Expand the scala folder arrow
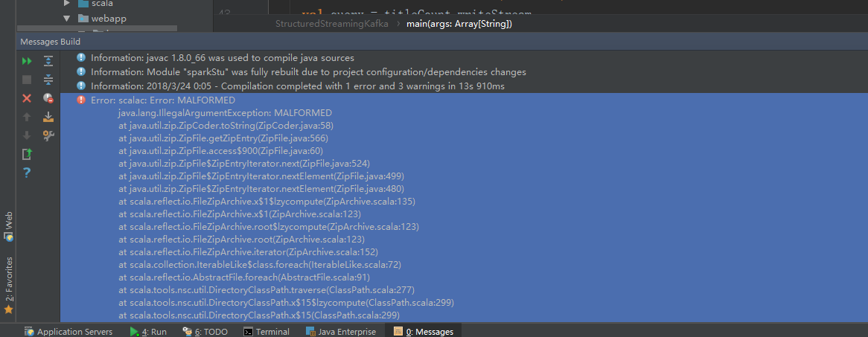868x337 pixels. (x=67, y=3)
